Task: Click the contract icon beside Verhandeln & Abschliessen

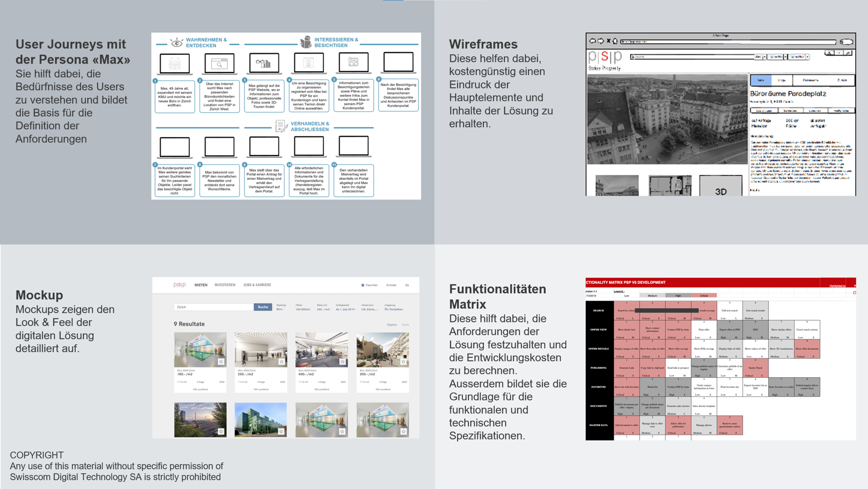Action: coord(281,126)
